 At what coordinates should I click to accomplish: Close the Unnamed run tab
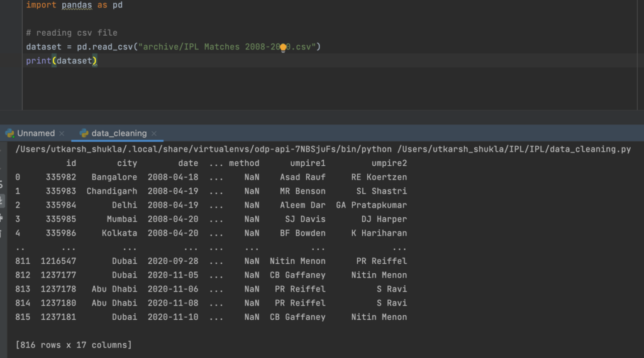(62, 134)
